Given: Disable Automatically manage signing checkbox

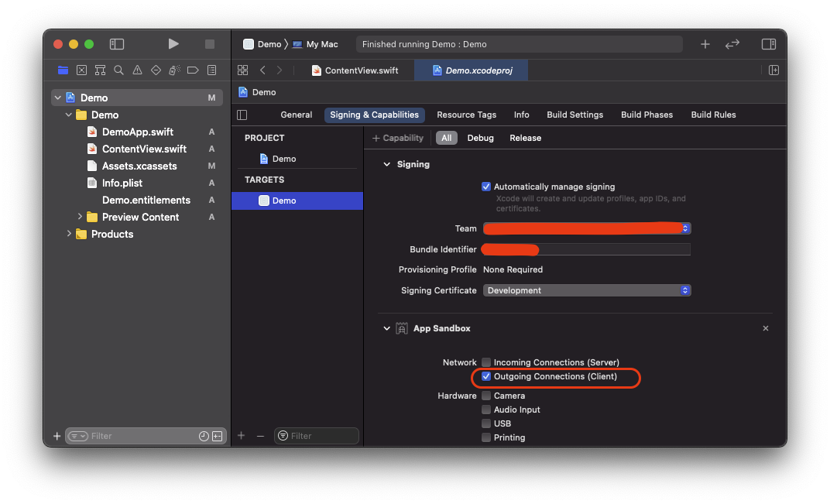Looking at the screenshot, I should (x=486, y=187).
